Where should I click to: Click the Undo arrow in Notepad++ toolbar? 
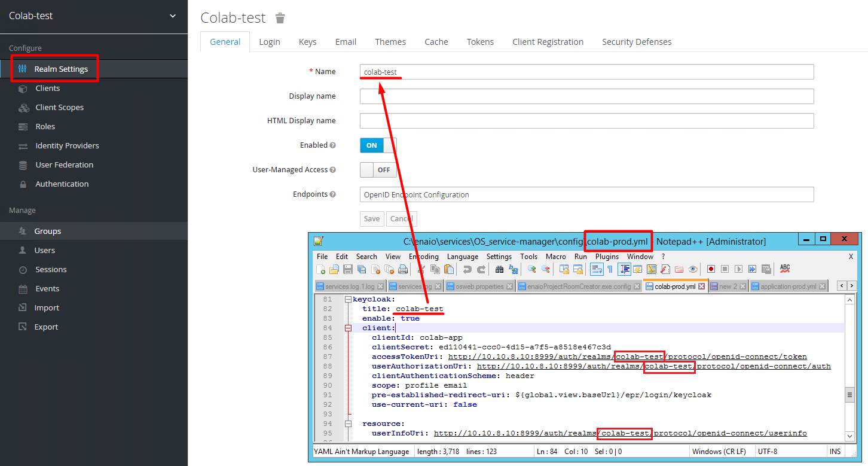[467, 269]
